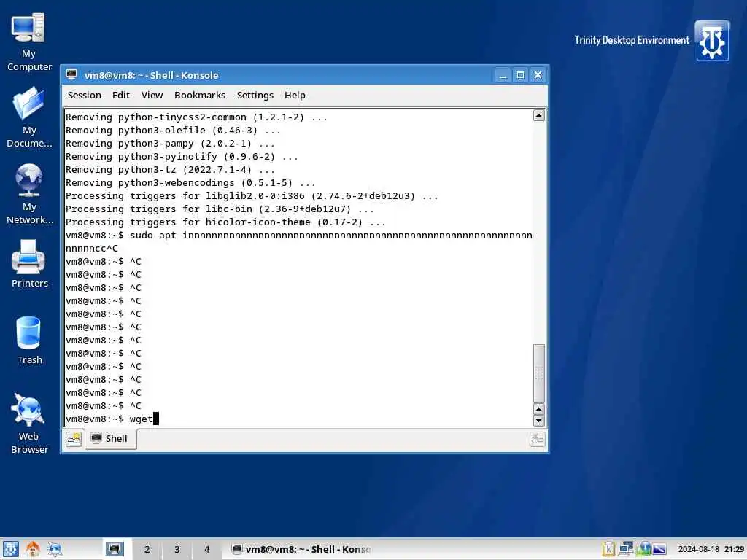The width and height of the screenshot is (747, 560).
Task: Open the Bookmarks menu in Konsole
Action: tap(200, 96)
